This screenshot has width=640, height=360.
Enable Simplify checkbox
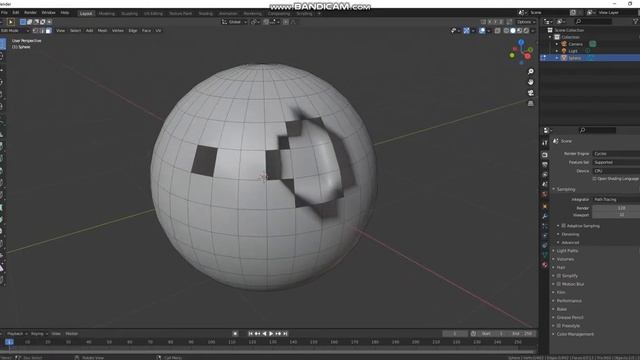[559, 276]
